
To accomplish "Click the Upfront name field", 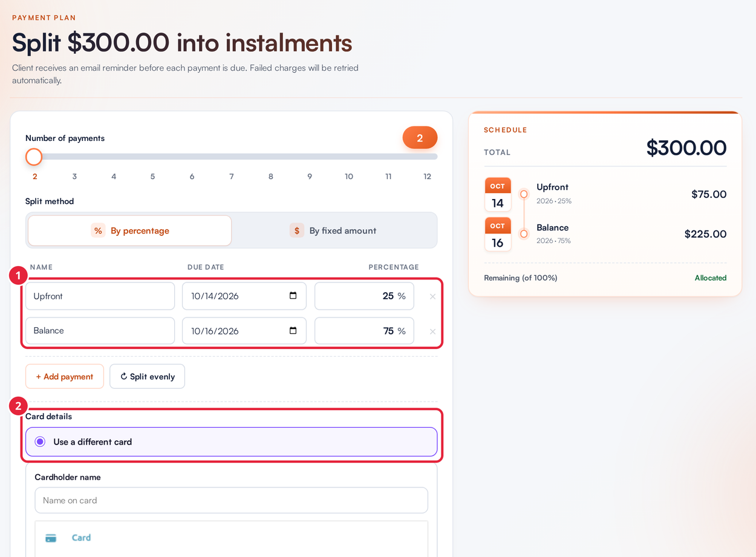I will pos(100,296).
